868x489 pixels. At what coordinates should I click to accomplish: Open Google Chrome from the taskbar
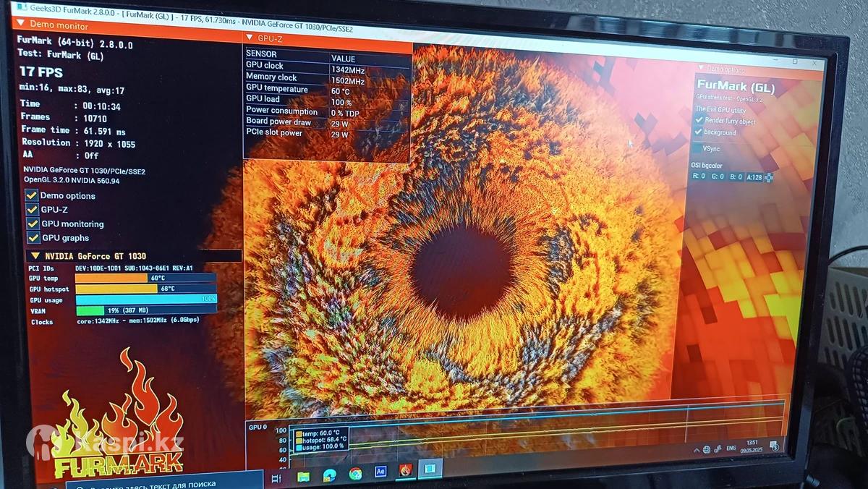click(355, 474)
